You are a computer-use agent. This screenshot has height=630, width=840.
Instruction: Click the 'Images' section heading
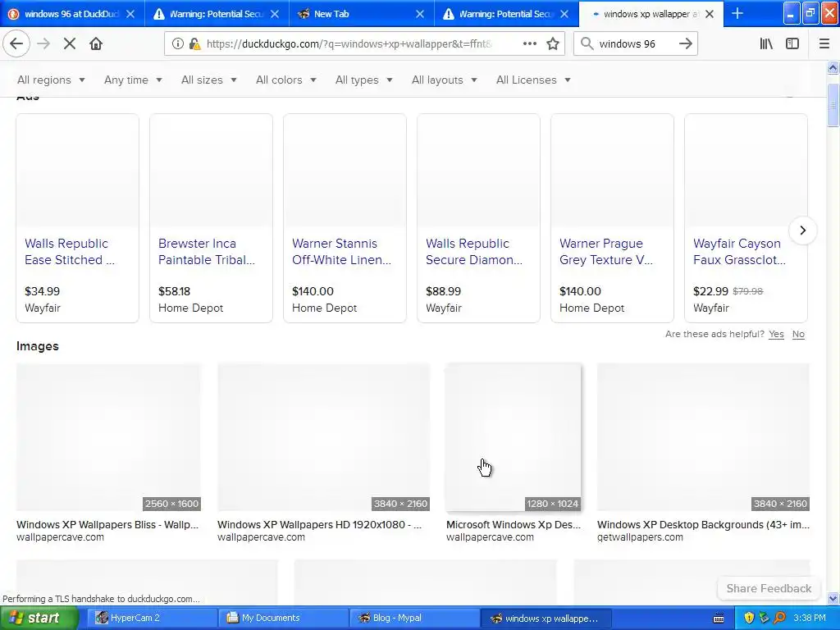[38, 346]
